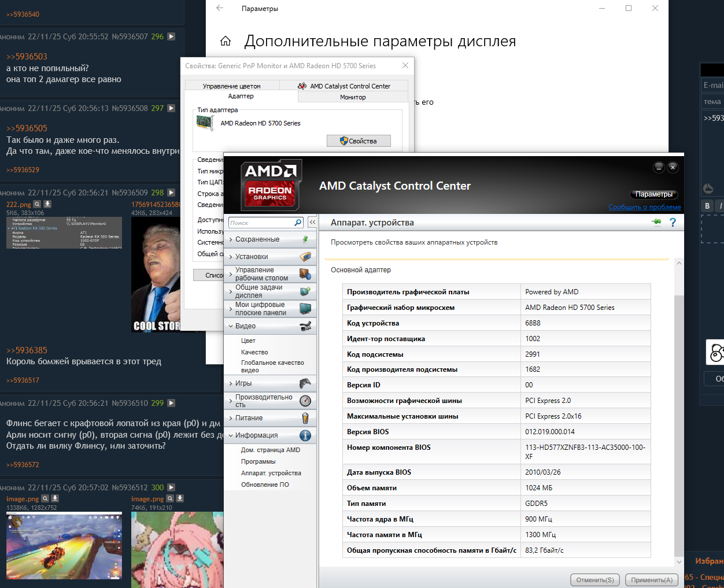This screenshot has height=588, width=724.
Task: Click the arrow icon on post 300
Action: tap(171, 487)
